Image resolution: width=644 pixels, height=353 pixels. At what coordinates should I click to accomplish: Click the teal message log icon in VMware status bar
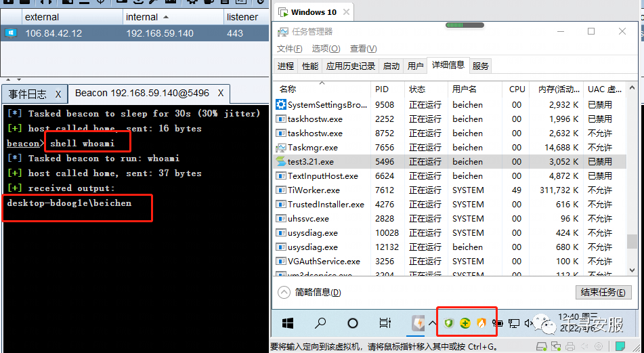[x=620, y=346]
